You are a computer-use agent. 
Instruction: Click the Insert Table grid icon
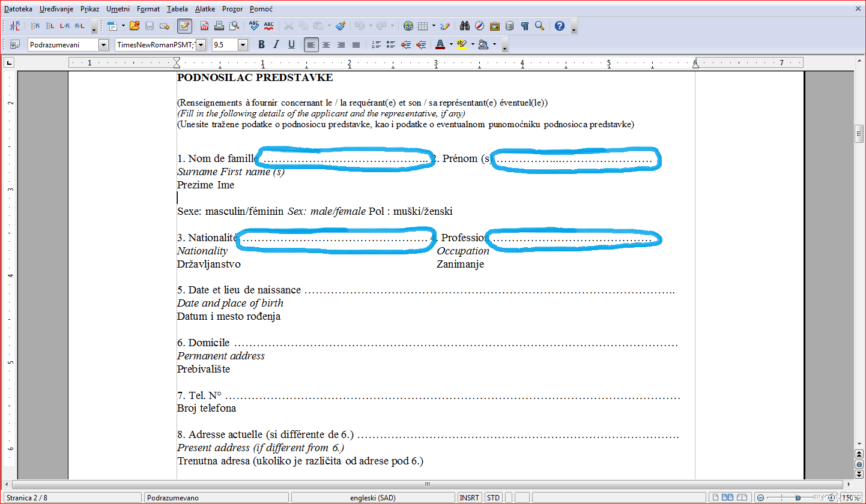(422, 26)
